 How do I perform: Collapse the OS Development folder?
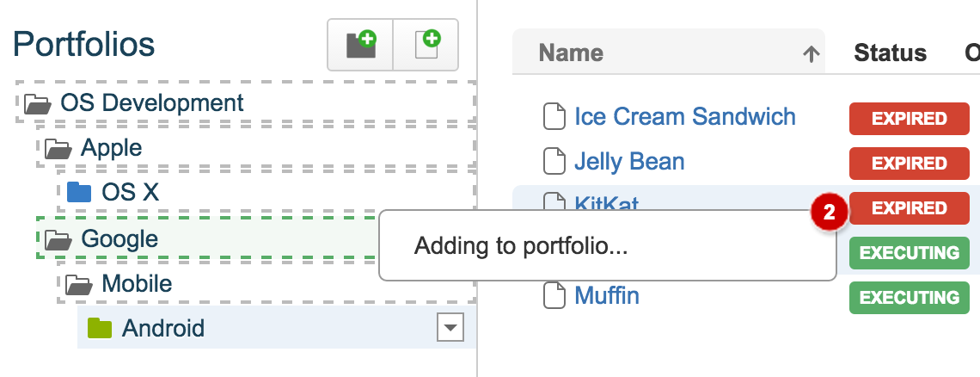(x=38, y=104)
